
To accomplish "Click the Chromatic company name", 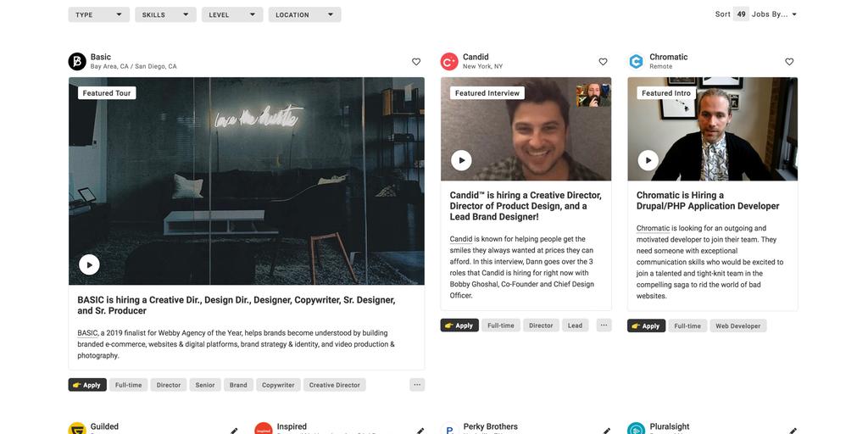I will pos(669,57).
